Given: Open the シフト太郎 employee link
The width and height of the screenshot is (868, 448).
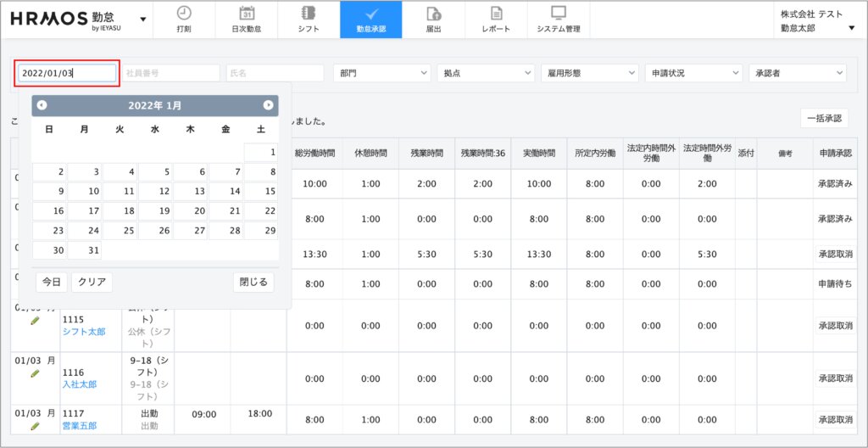Looking at the screenshot, I should pyautogui.click(x=83, y=332).
